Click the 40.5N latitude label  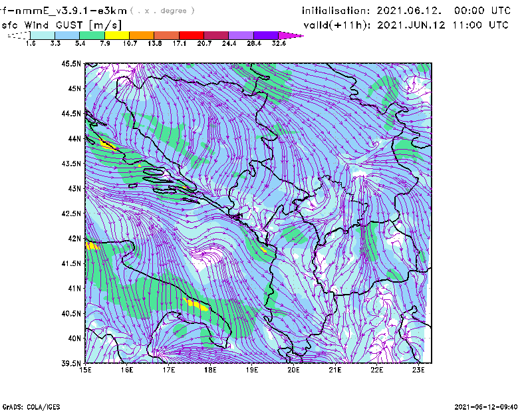[71, 313]
